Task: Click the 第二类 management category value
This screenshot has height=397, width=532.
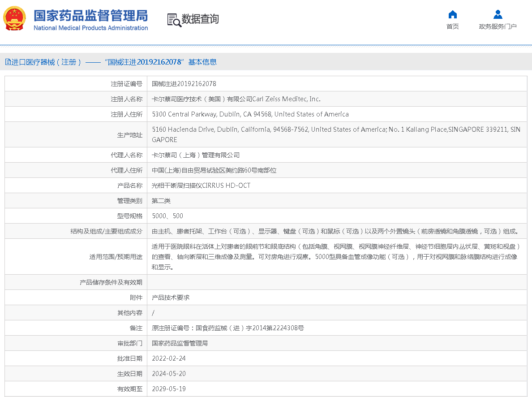Action: tap(161, 201)
